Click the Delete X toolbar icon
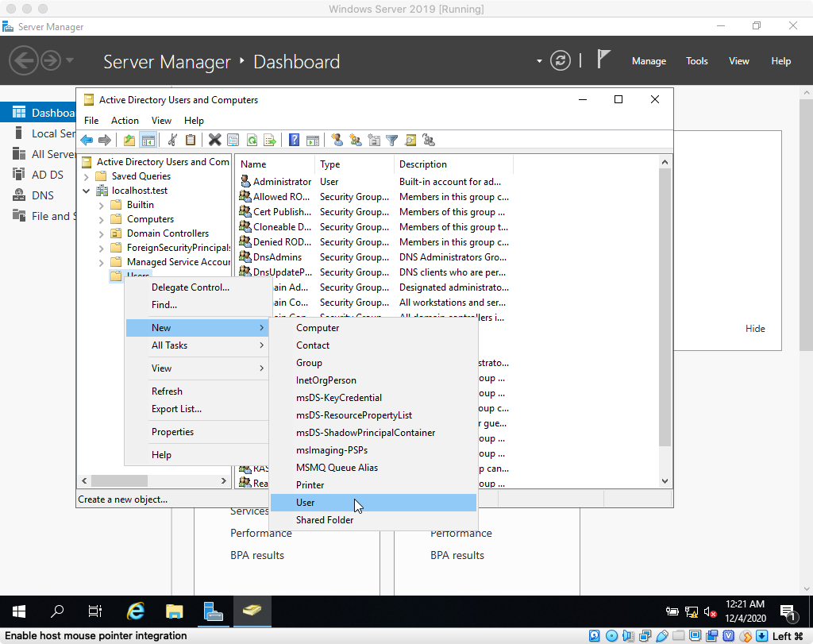 (x=214, y=140)
